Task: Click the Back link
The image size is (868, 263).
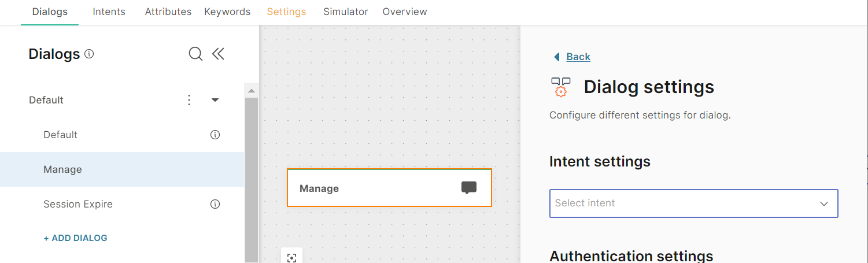Action: pyautogui.click(x=578, y=57)
